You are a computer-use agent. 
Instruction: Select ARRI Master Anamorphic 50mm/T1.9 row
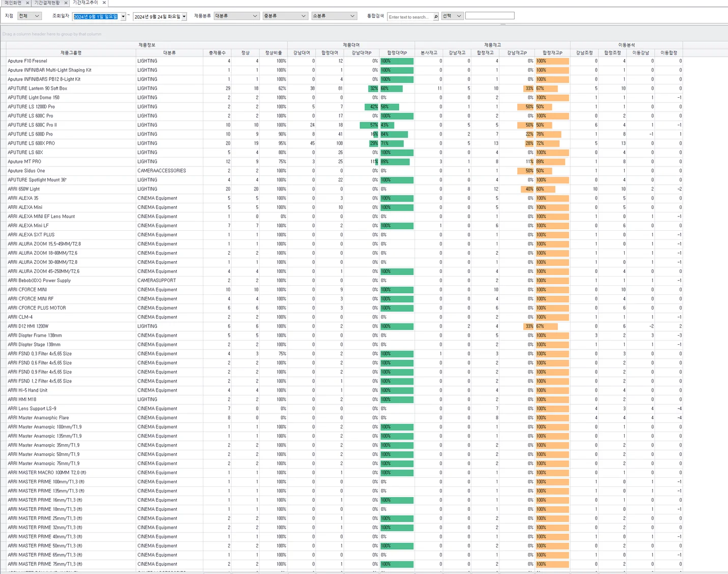(x=43, y=455)
